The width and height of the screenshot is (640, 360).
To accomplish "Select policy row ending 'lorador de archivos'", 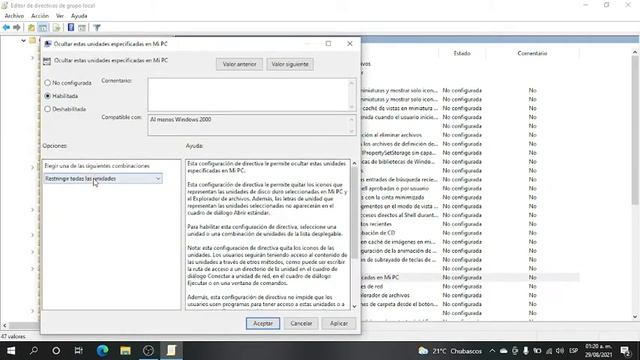I will [x=469, y=296].
